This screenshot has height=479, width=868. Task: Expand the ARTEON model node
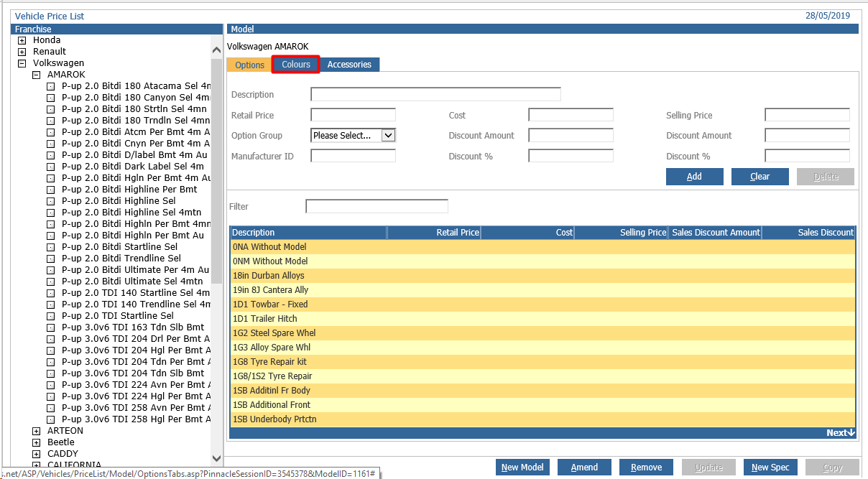click(x=37, y=431)
